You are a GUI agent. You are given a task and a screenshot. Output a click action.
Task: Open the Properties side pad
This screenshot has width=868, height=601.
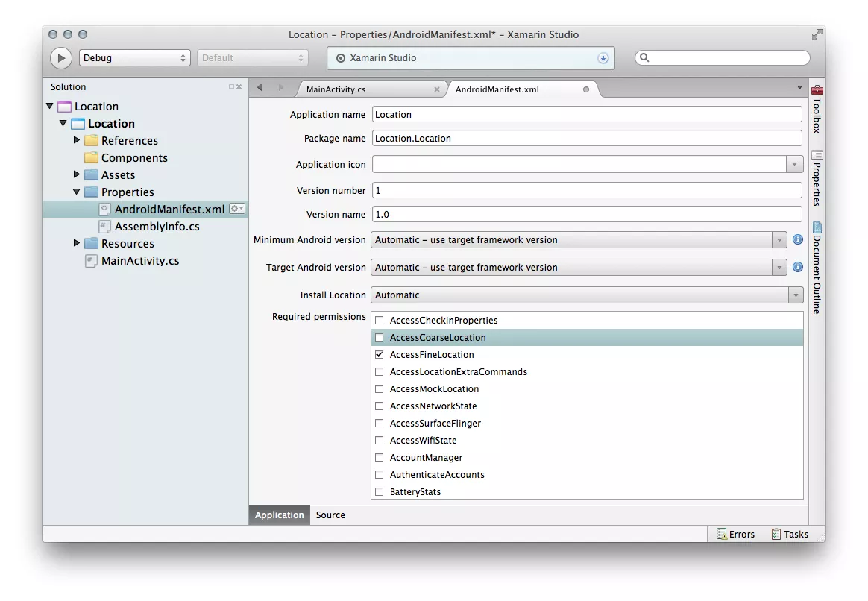click(817, 178)
